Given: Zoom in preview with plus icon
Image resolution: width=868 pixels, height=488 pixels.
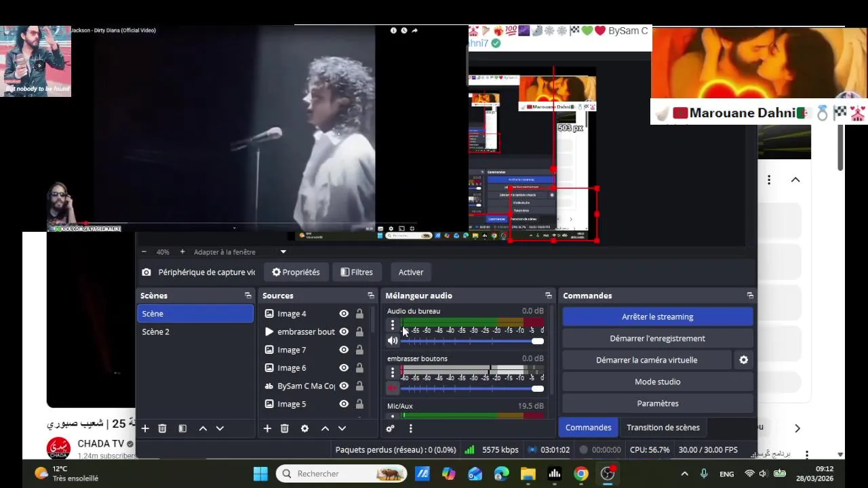Looking at the screenshot, I should [x=182, y=251].
